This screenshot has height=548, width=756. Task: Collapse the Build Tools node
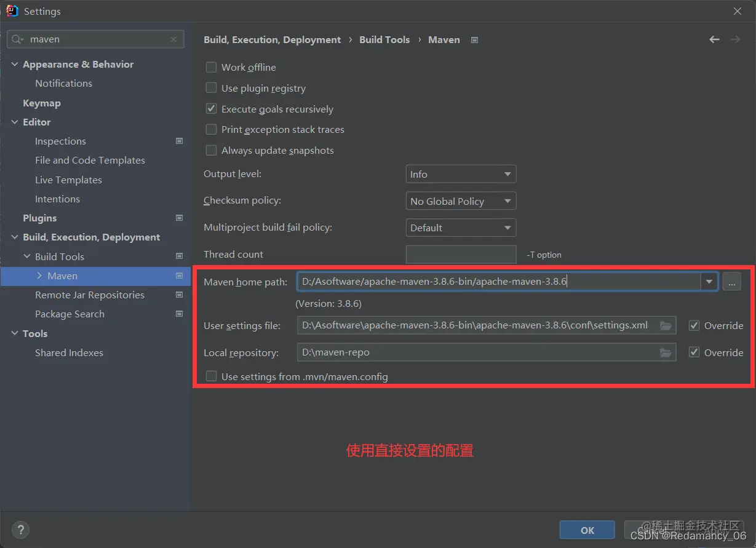tap(27, 256)
